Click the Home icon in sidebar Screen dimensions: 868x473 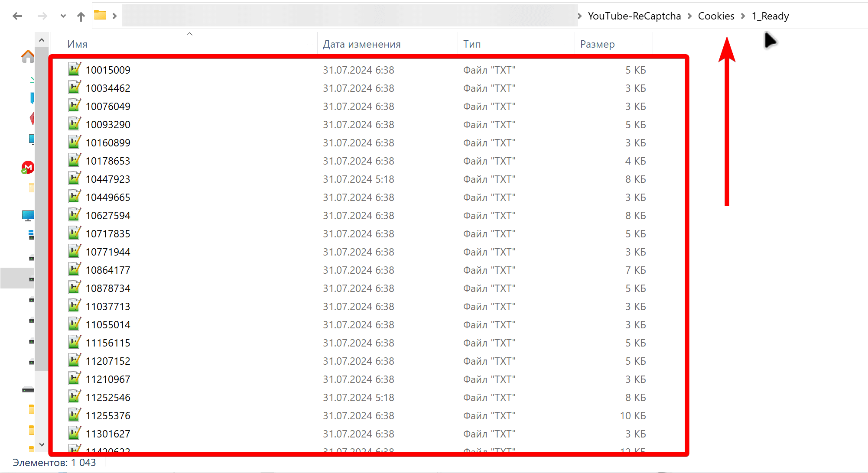28,56
